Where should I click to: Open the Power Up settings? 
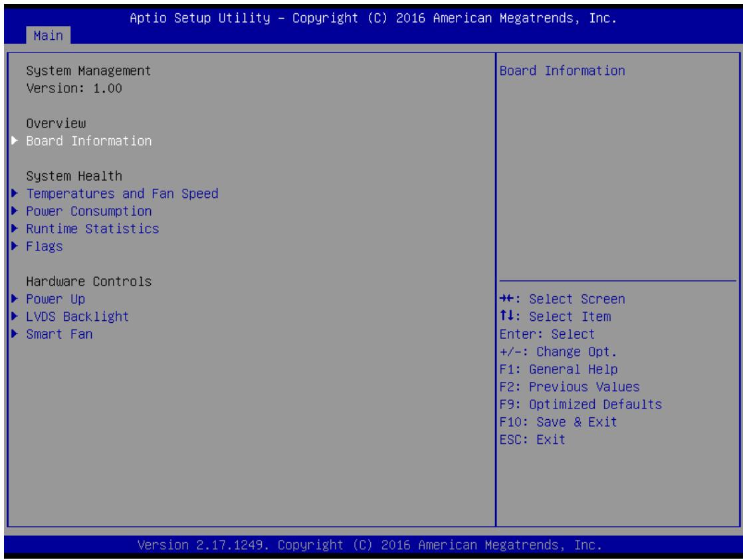55,299
